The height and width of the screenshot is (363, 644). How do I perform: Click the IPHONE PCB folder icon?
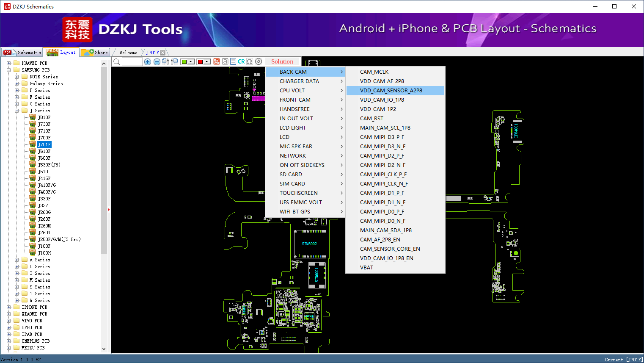pos(17,307)
